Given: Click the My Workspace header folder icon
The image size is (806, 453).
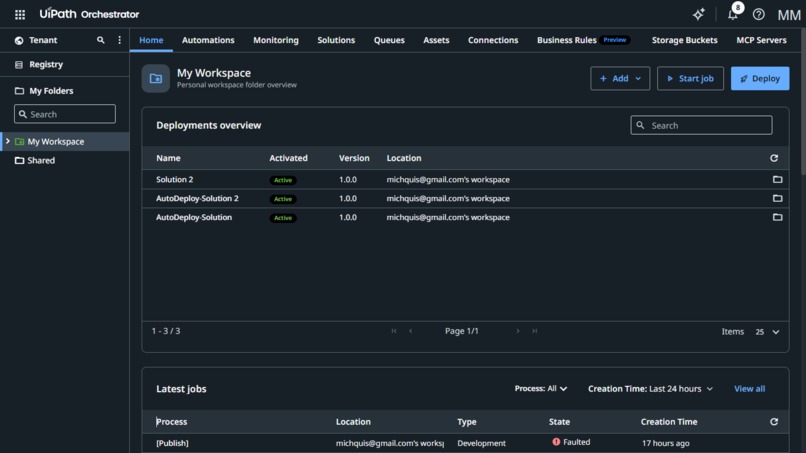Looking at the screenshot, I should click(x=156, y=78).
